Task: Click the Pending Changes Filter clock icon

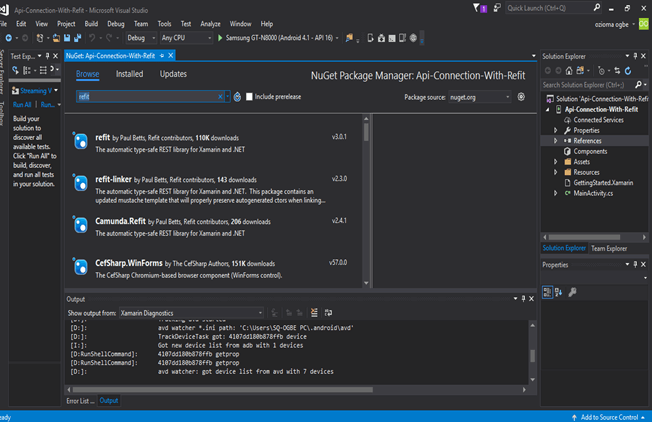Action: [601, 71]
